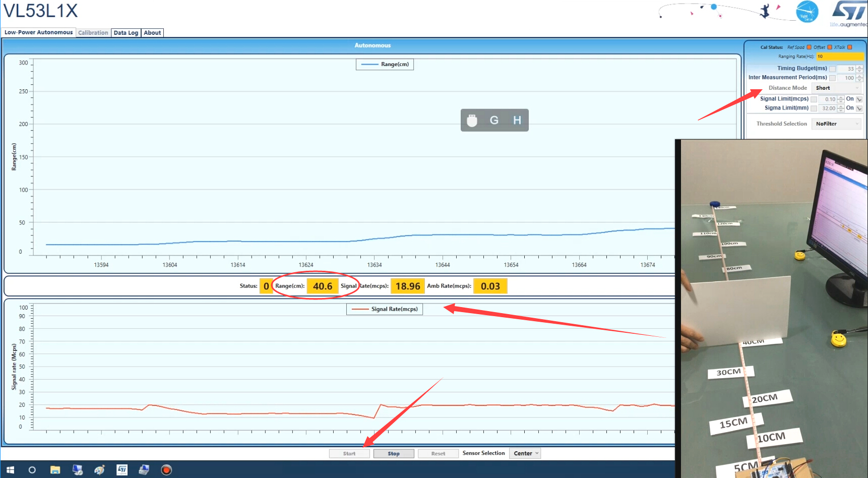Viewport: 868px width, 478px height.
Task: Decrease Sigma Limit with down arrow
Action: 841,110
